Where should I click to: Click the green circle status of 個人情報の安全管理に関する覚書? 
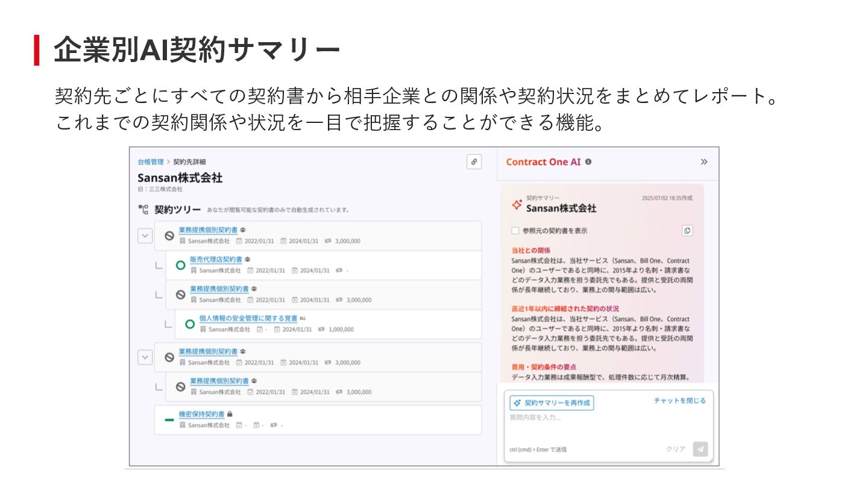(x=190, y=324)
